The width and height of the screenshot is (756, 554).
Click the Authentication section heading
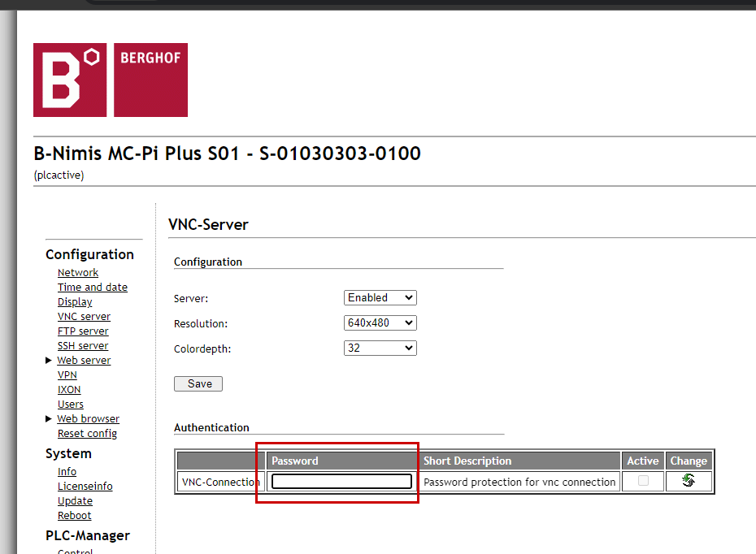[211, 428]
